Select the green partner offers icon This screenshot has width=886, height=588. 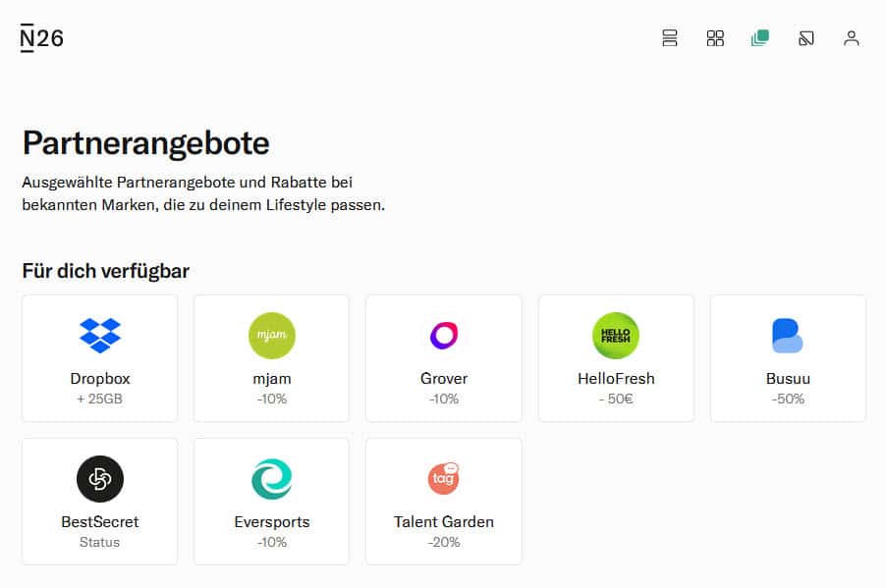tap(759, 38)
